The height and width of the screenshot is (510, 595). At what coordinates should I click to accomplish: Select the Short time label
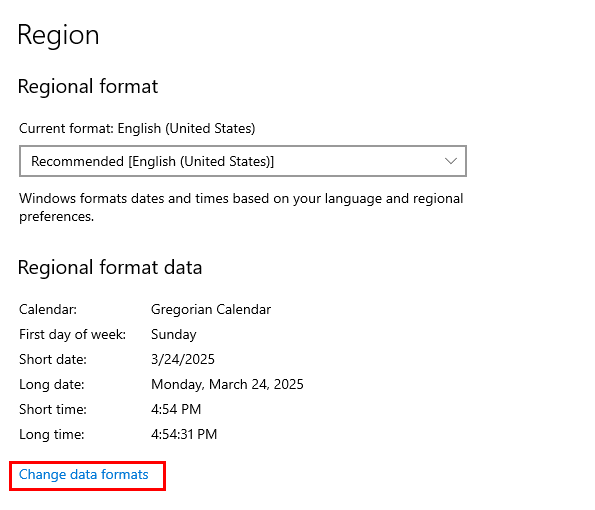pos(53,409)
